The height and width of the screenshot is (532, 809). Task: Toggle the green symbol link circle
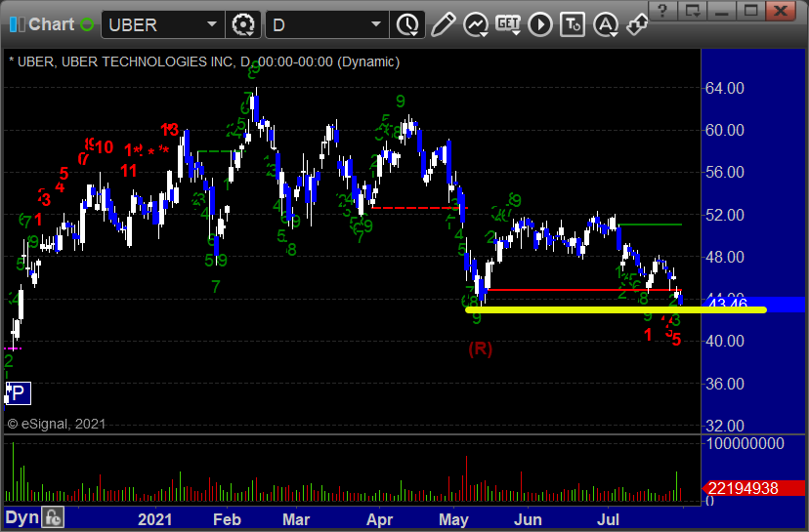click(x=87, y=24)
